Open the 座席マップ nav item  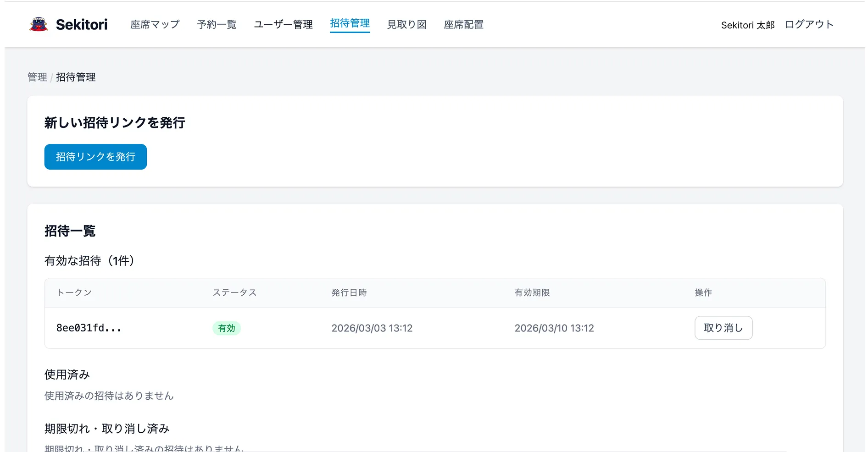click(155, 24)
